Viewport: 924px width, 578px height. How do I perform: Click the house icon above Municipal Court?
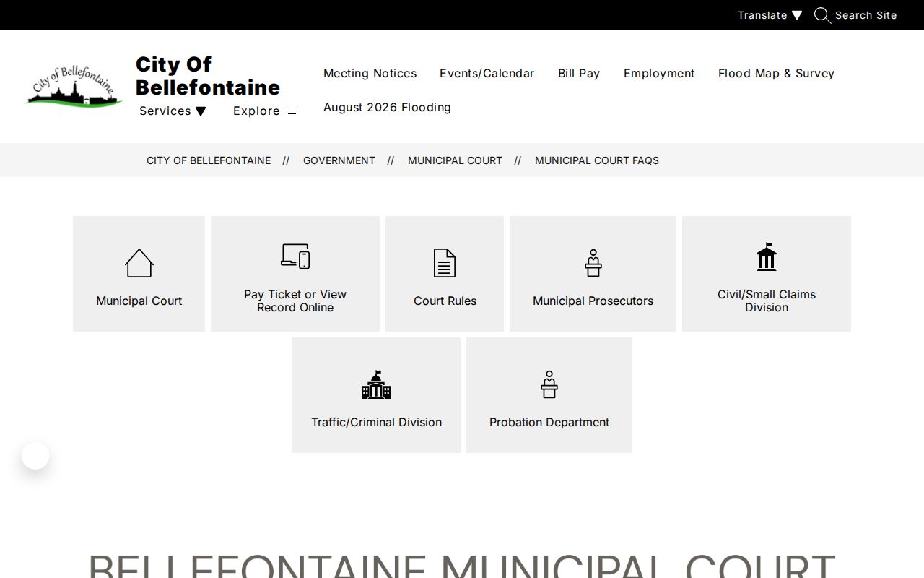[x=139, y=263]
